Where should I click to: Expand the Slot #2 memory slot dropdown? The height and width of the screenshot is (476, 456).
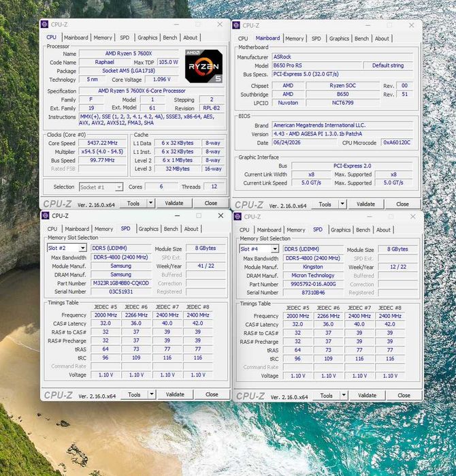(82, 248)
